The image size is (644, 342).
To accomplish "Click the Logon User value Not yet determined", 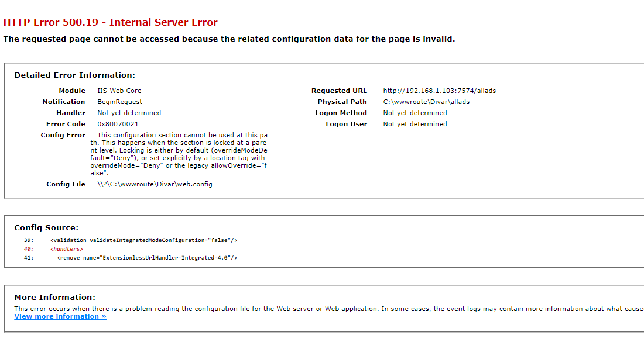I will (x=415, y=124).
